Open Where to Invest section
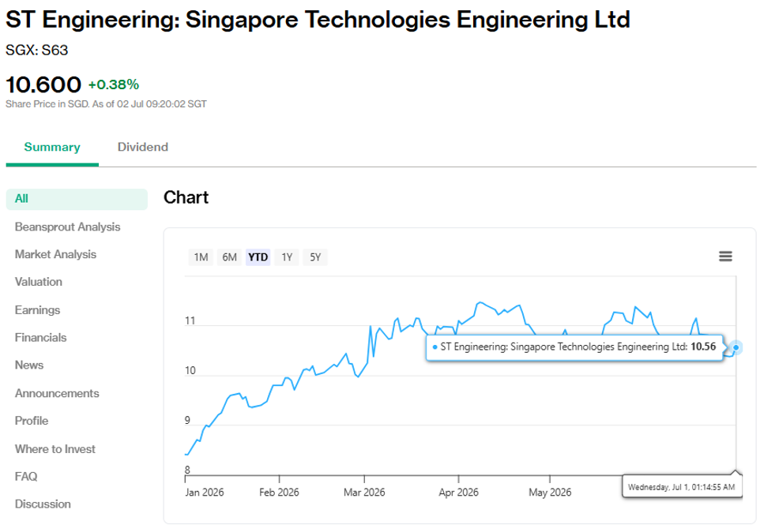This screenshot has height=532, width=760. 55,449
